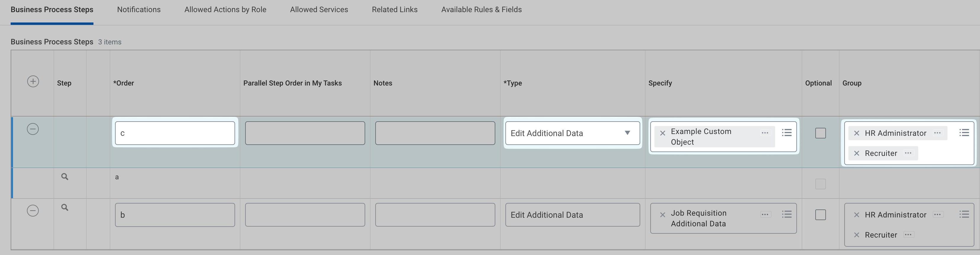This screenshot has width=980, height=255.
Task: Open related actions for Job Requisition Additional Data
Action: [765, 215]
